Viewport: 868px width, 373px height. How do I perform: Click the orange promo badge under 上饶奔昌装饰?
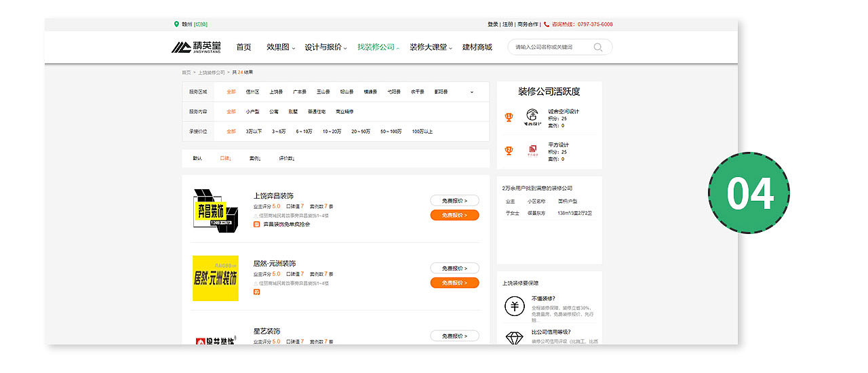[x=256, y=224]
